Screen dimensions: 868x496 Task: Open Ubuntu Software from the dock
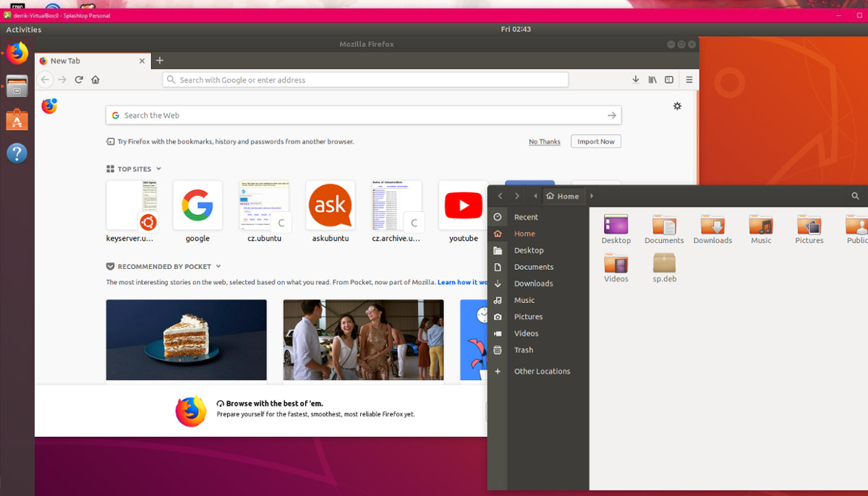17,119
